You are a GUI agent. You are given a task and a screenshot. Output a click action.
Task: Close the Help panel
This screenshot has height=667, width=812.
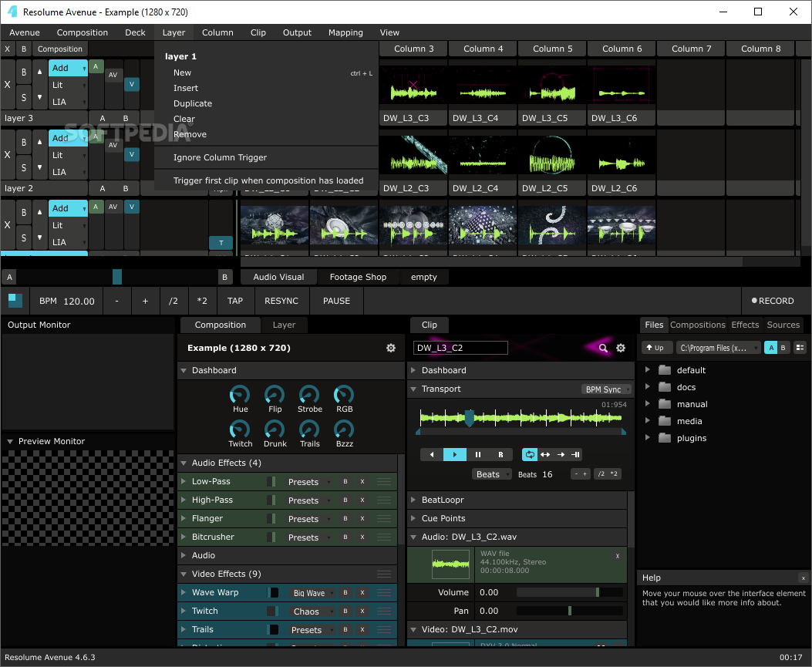coord(804,578)
